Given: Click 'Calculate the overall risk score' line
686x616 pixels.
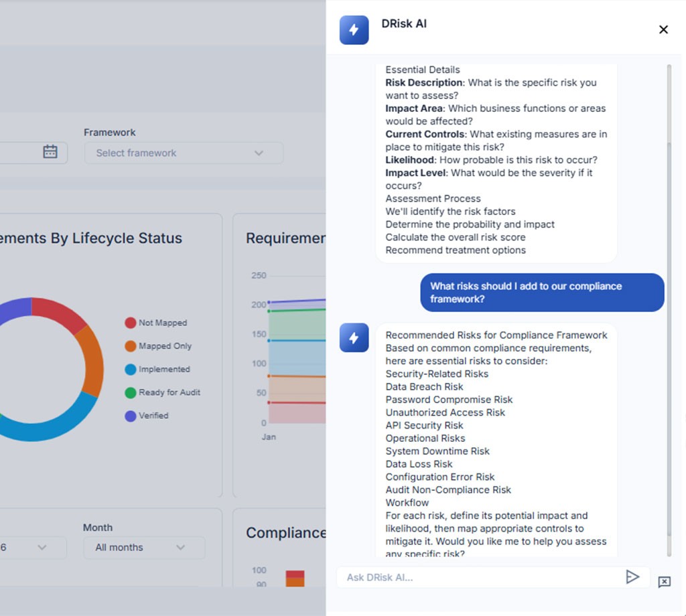Looking at the screenshot, I should pos(456,238).
